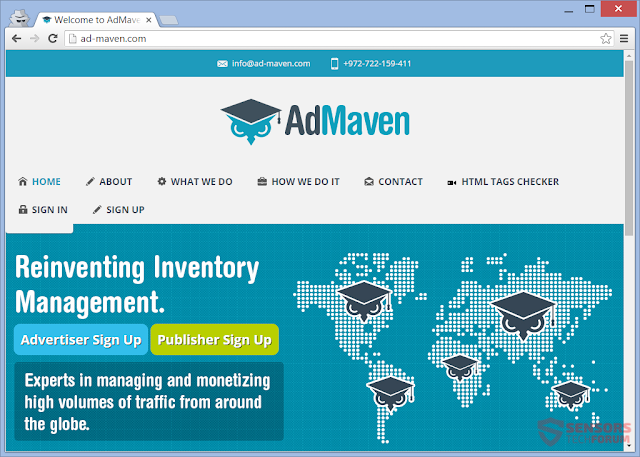The height and width of the screenshot is (457, 640).
Task: Click the Experts in managing and monetizing text box
Action: click(149, 402)
